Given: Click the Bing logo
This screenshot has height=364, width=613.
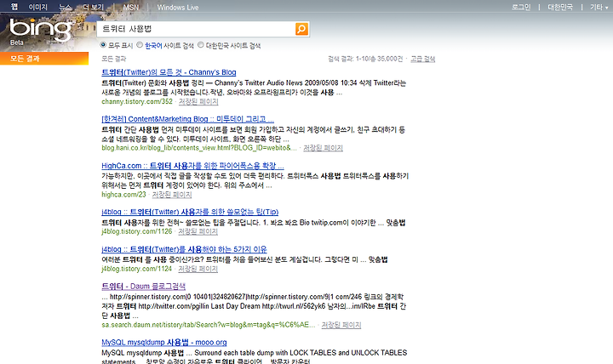Looking at the screenshot, I should 41,29.
